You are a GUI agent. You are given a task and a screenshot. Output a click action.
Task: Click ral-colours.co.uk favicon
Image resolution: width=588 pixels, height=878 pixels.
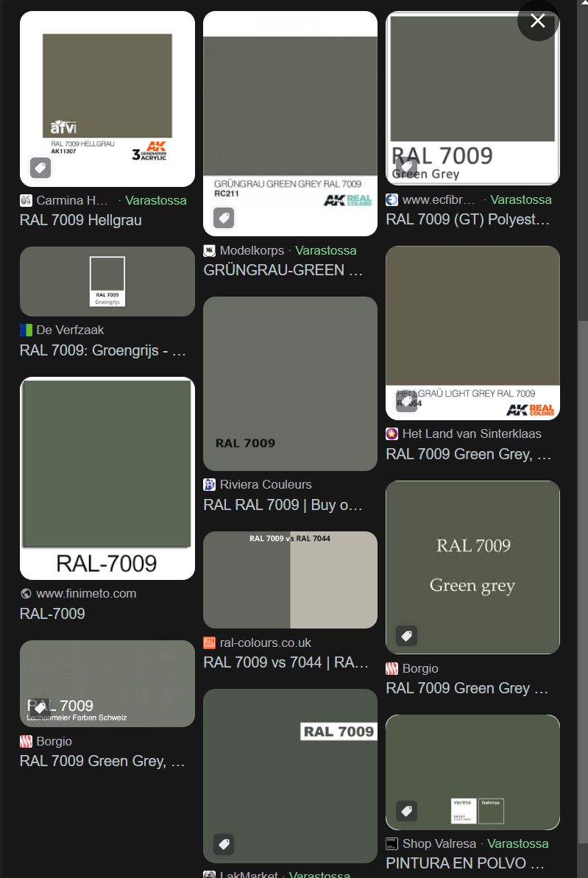pos(209,642)
